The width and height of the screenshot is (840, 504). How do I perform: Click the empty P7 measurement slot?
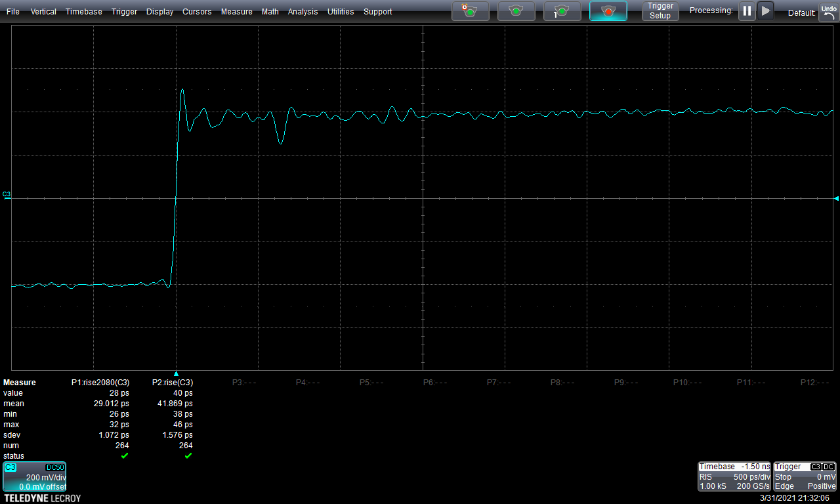[x=499, y=383]
